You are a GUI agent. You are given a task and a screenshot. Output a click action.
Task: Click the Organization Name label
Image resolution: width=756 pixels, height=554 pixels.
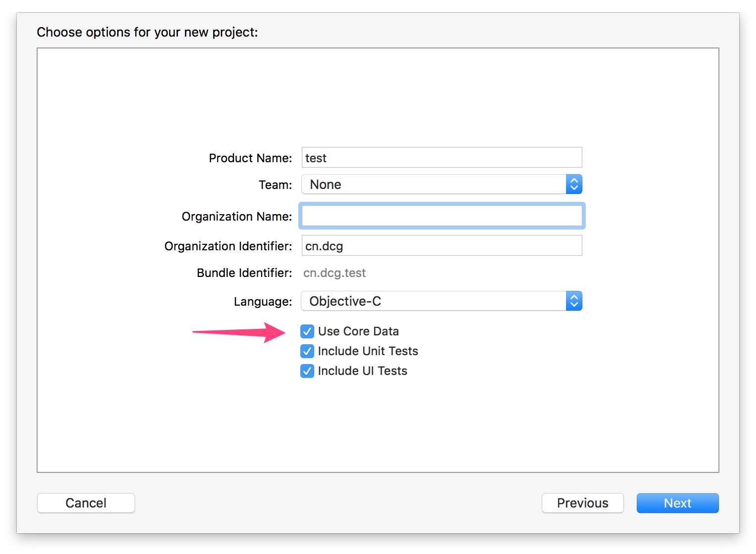click(237, 217)
